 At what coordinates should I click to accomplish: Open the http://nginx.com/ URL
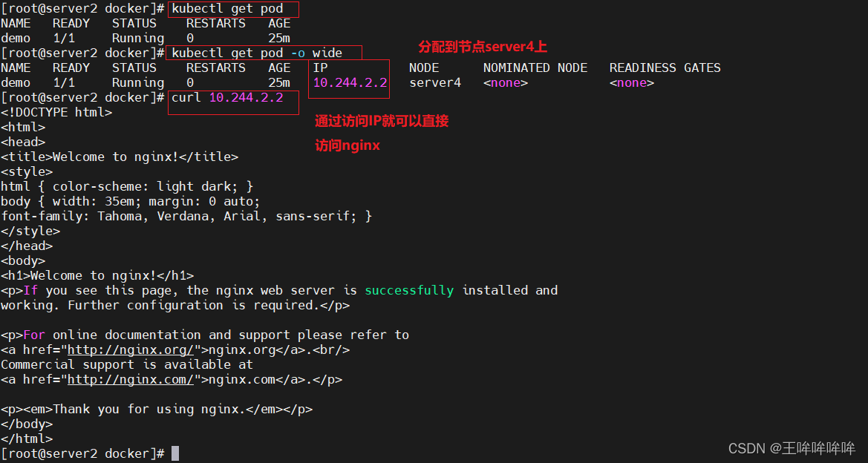click(130, 379)
